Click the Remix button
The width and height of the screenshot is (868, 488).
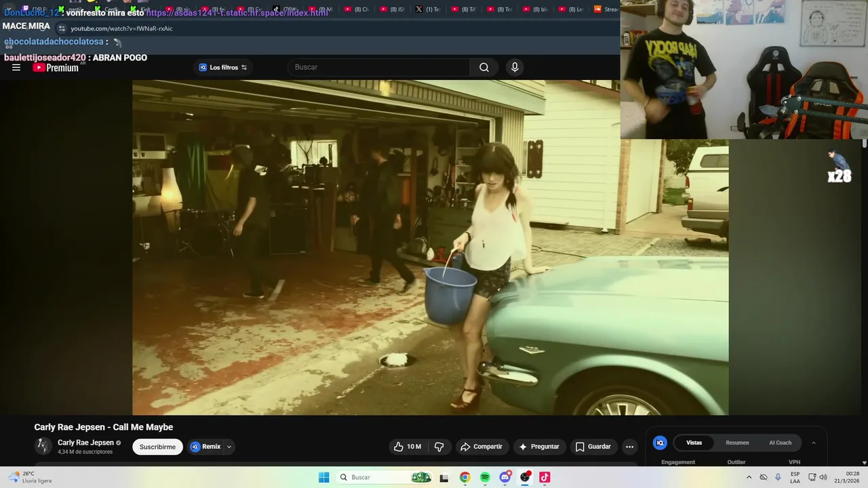pyautogui.click(x=206, y=447)
